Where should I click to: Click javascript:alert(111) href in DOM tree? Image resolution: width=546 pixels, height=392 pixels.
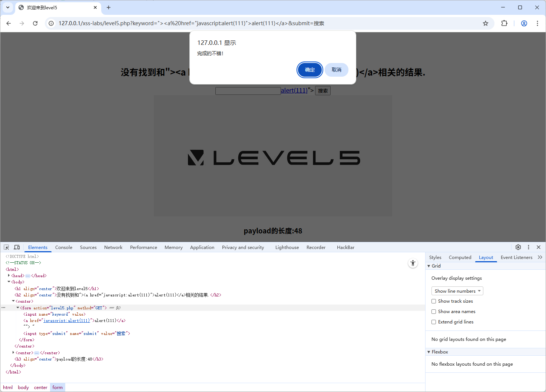67,320
